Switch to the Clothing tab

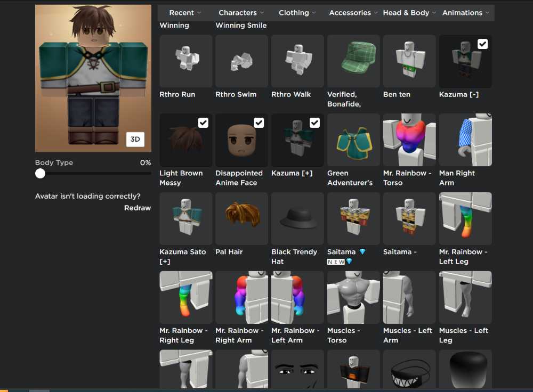tap(294, 13)
